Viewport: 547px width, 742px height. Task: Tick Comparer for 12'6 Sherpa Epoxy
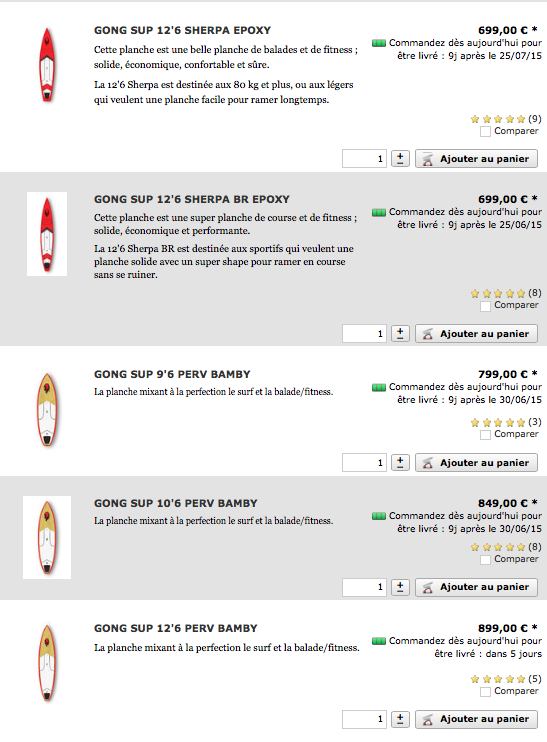click(x=485, y=132)
